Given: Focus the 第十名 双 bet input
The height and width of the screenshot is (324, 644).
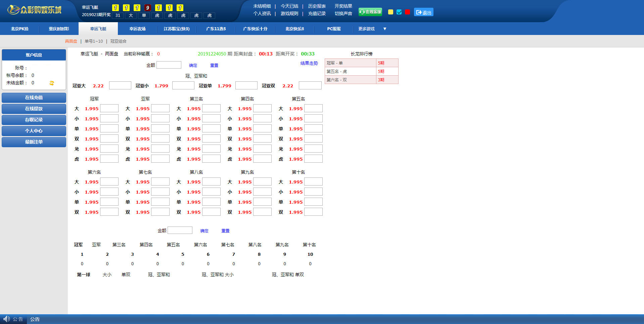Looking at the screenshot, I should pos(314,212).
